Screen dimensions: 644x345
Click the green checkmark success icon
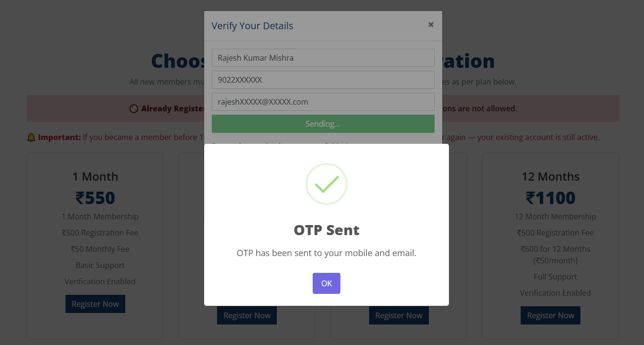(327, 184)
